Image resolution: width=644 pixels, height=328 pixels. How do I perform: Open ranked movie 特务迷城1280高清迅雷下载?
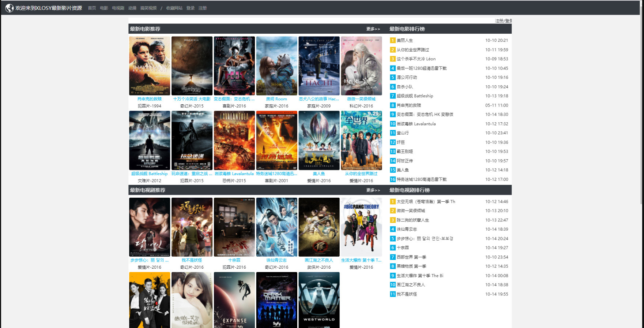[422, 179]
